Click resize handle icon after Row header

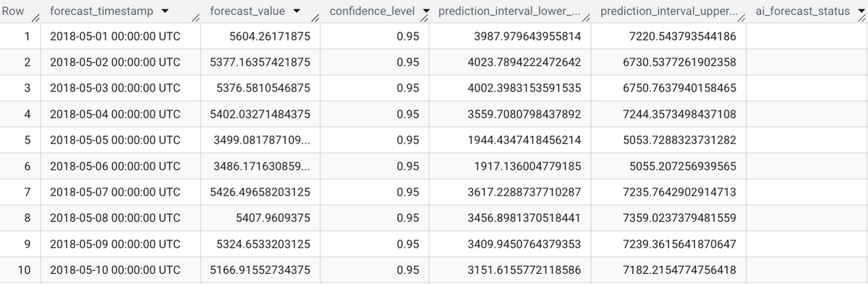[x=34, y=18]
